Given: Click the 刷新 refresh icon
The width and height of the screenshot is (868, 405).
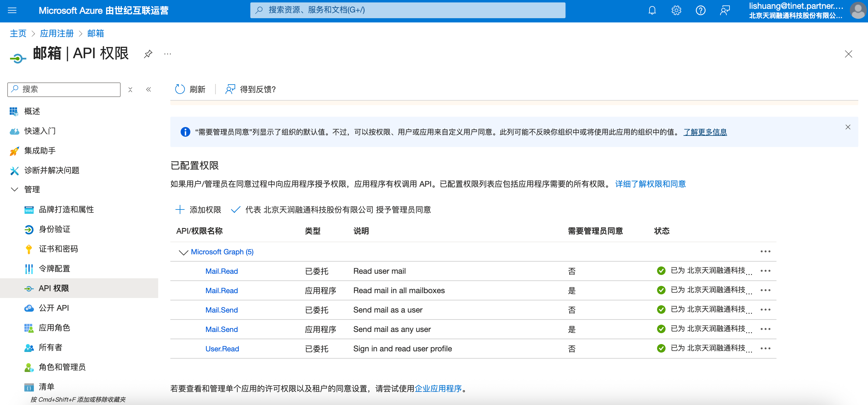Looking at the screenshot, I should tap(180, 89).
